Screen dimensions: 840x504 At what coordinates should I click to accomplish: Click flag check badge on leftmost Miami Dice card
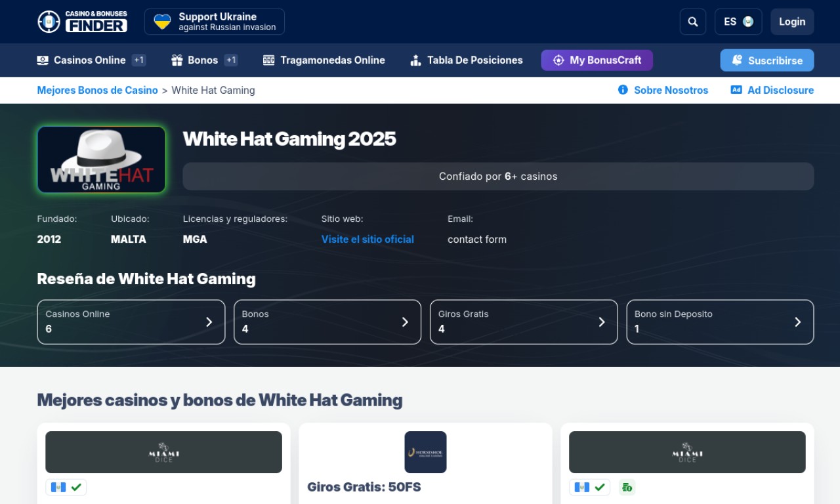(66, 488)
